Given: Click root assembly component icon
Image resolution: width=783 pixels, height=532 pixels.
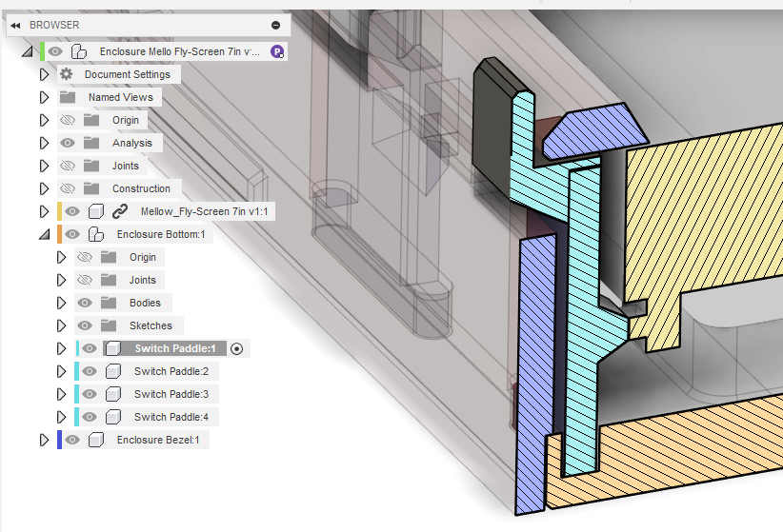Looking at the screenshot, I should pos(78,51).
